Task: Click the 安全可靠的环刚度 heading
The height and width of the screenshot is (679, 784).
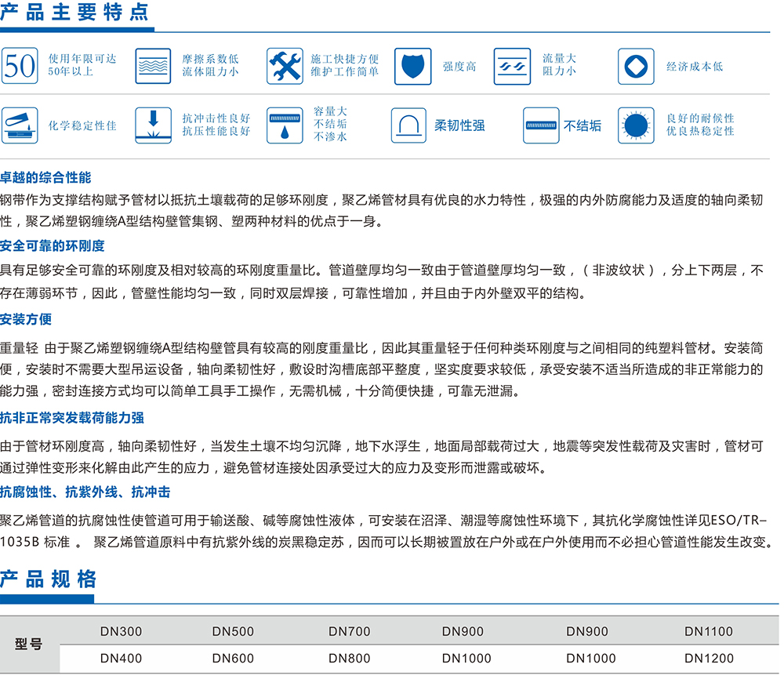Action: (53, 246)
